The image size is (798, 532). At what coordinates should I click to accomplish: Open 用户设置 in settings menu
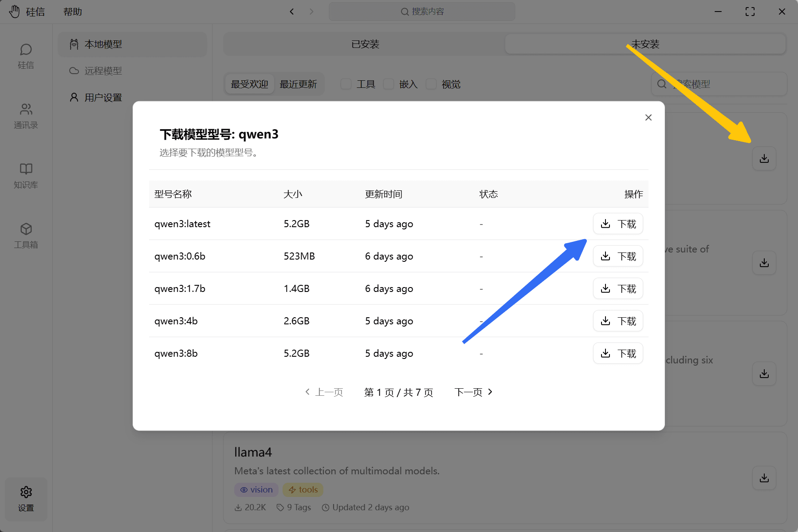pos(132,97)
